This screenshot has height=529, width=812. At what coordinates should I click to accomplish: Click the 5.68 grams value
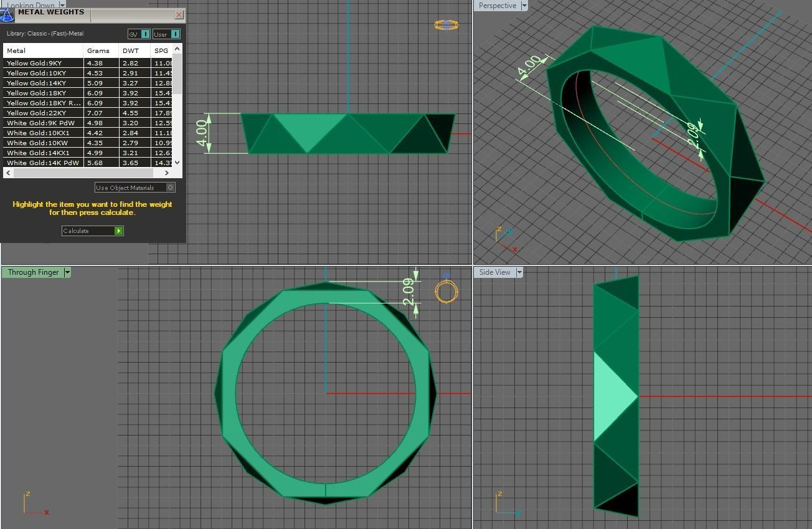click(95, 163)
